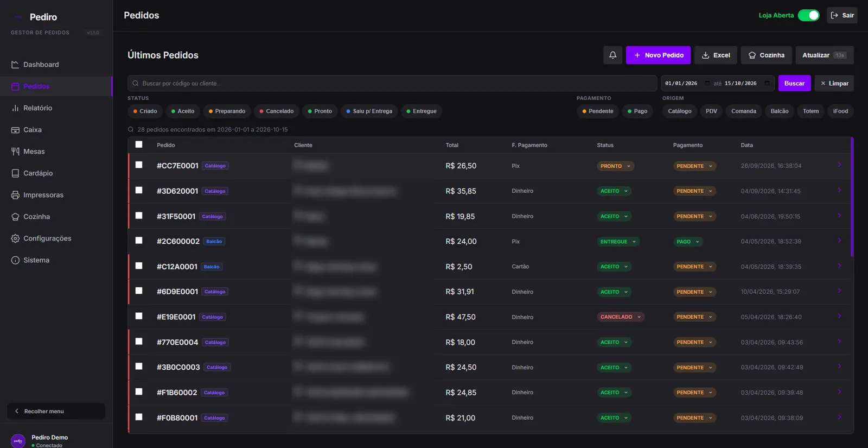Open CANCELADO status dropdown for #E19E0001
Image resolution: width=868 pixels, height=448 pixels.
click(621, 317)
